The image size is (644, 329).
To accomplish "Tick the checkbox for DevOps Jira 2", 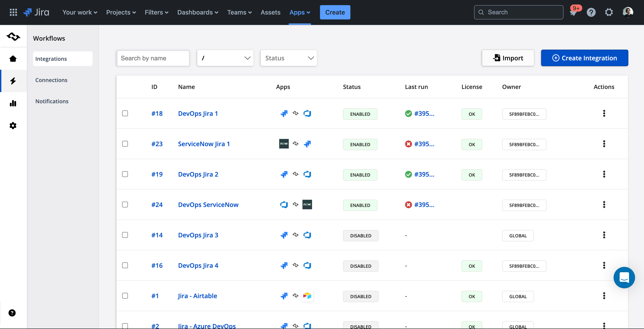I will pos(125,174).
